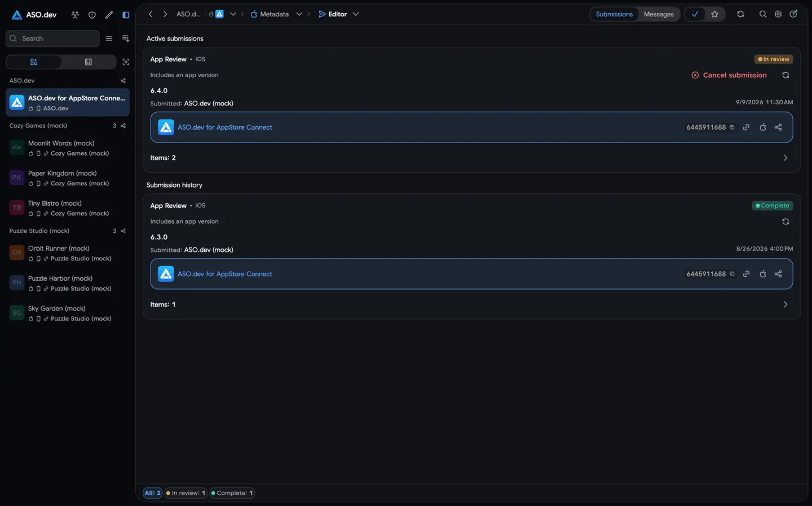Select Moonlit Words (mock) app in sidebar

tap(68, 148)
